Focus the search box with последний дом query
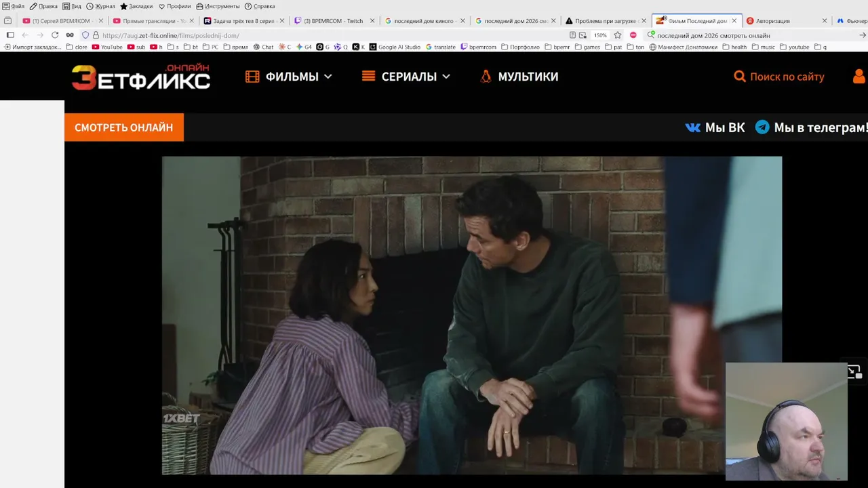The height and width of the screenshot is (488, 868). (753, 35)
